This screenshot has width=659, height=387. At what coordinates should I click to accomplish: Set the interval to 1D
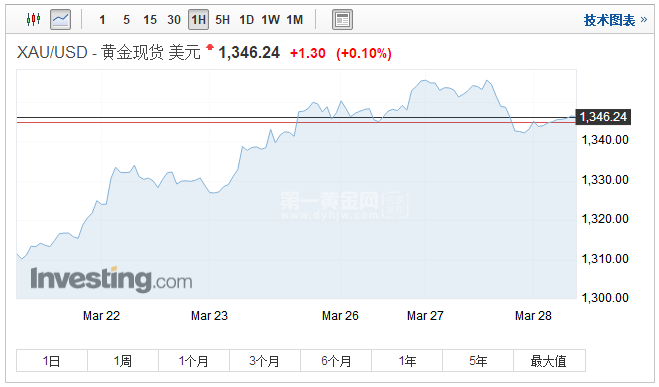247,20
